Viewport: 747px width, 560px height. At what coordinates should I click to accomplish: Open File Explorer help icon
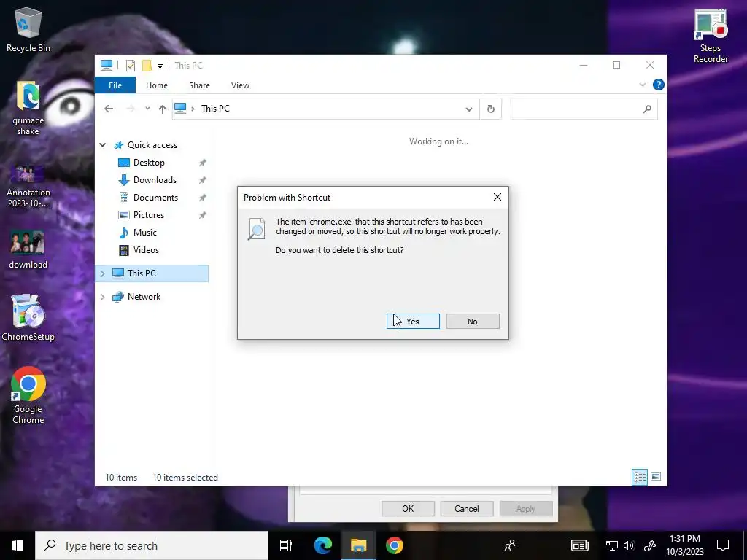point(659,85)
